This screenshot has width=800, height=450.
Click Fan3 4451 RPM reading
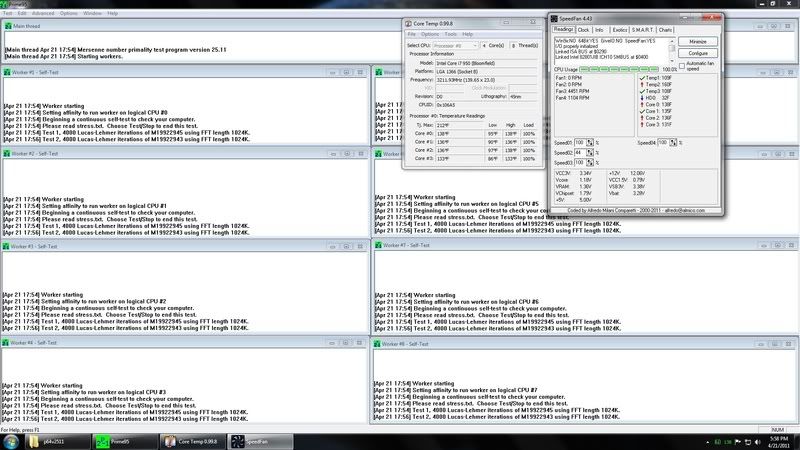572,91
